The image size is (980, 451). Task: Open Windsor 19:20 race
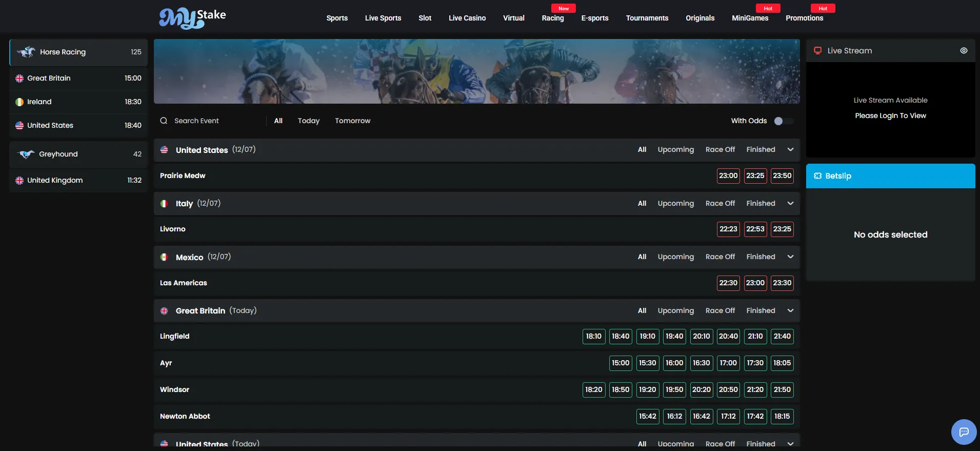[x=647, y=390]
